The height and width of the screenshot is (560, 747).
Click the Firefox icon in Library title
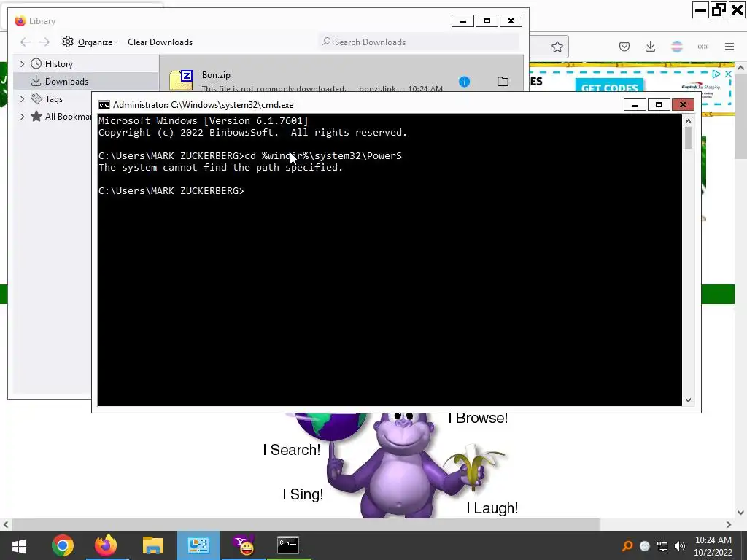pyautogui.click(x=20, y=21)
